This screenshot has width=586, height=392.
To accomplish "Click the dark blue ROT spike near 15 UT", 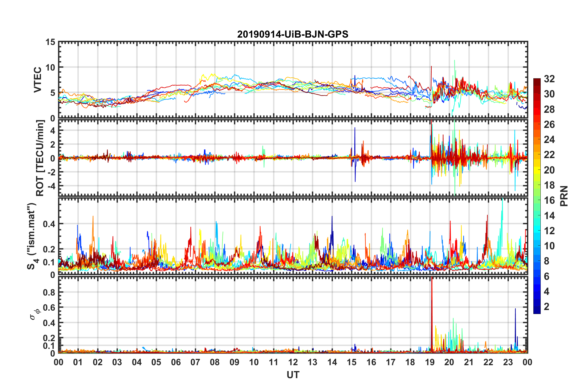I will (355, 154).
